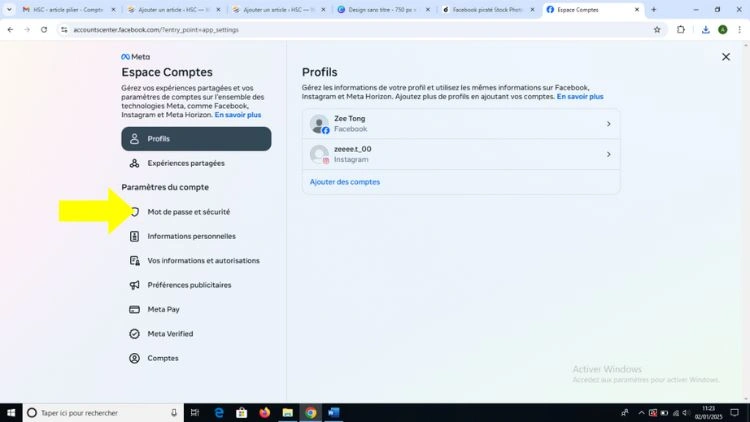Go forward in browser history
The height and width of the screenshot is (422, 750).
pos(27,30)
